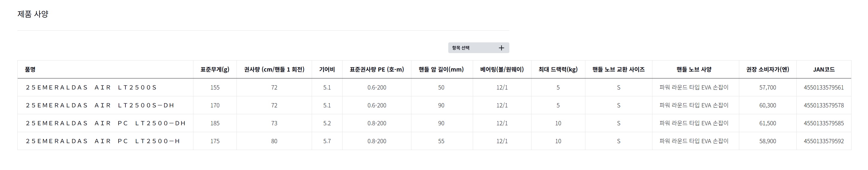Select the 품명 column header

pos(30,69)
